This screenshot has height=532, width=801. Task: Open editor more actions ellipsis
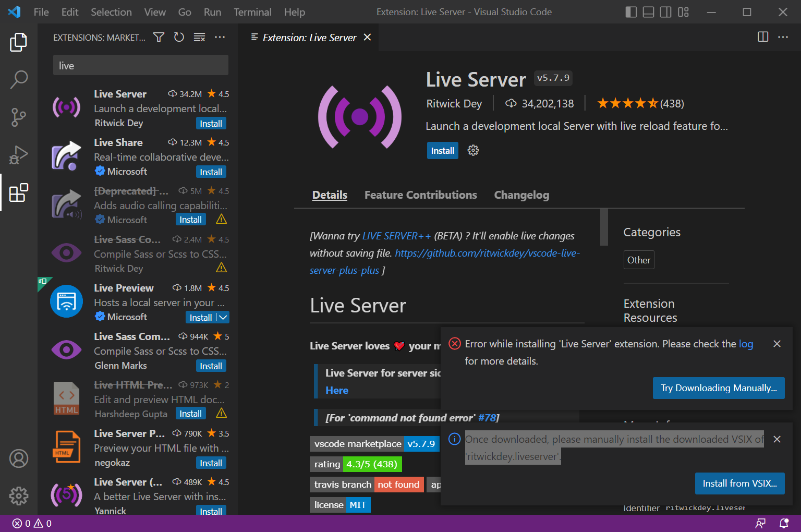(x=783, y=37)
